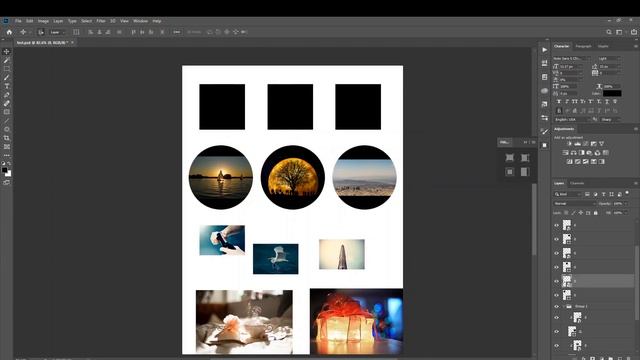
Task: Open the anti-aliasing Sharp dropdown
Action: tap(610, 120)
